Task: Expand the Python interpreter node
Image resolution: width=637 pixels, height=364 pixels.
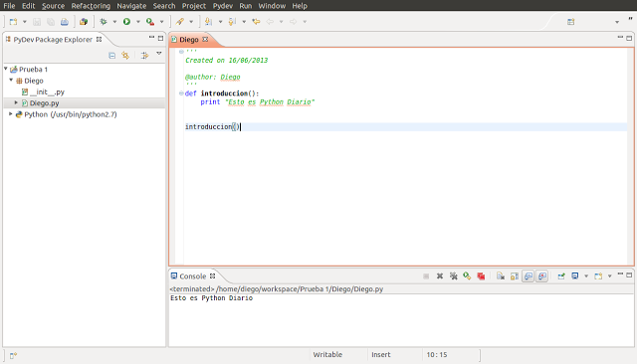Action: 11,114
